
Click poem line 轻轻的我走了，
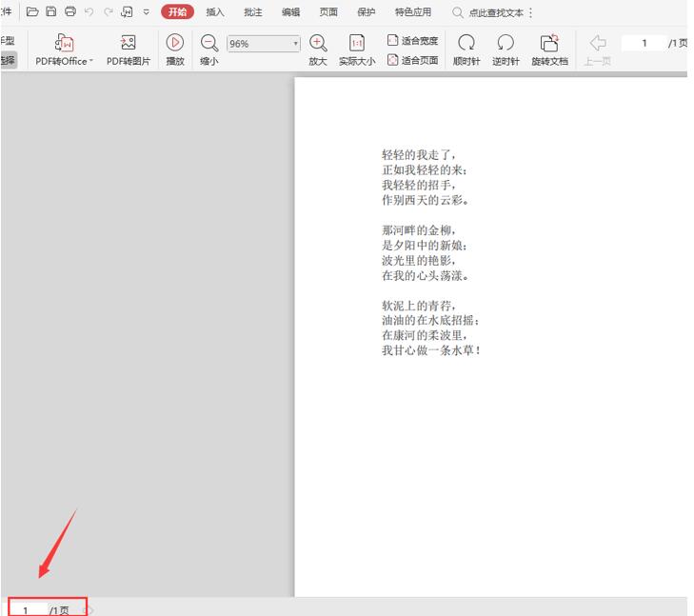coord(419,155)
